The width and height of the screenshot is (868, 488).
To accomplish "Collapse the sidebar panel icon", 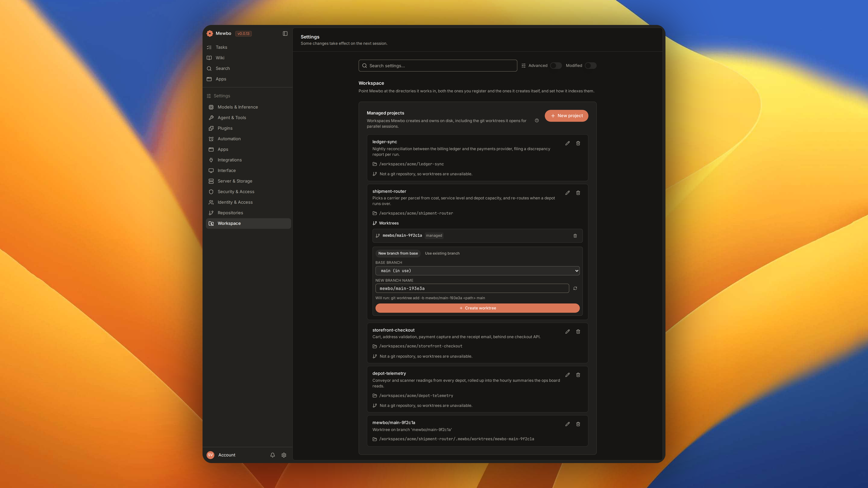I will coord(285,34).
